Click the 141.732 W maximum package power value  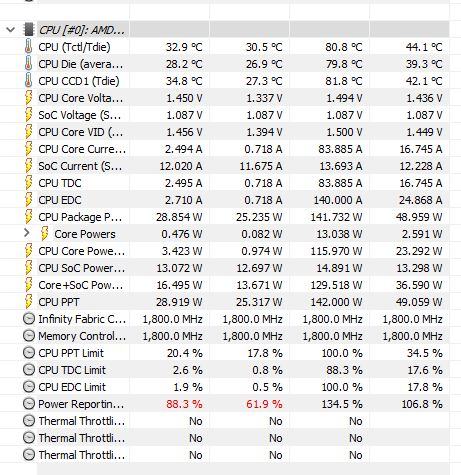tap(336, 217)
